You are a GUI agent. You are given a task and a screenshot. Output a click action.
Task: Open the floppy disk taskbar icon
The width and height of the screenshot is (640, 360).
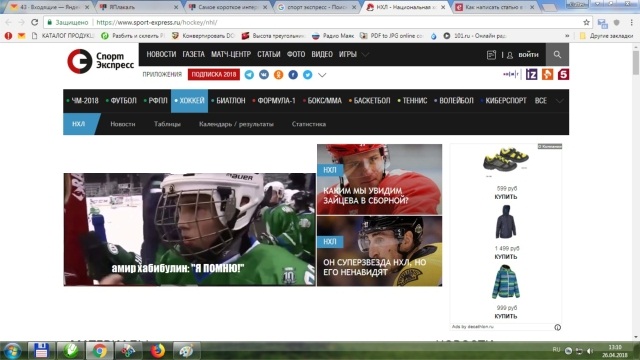click(x=41, y=351)
